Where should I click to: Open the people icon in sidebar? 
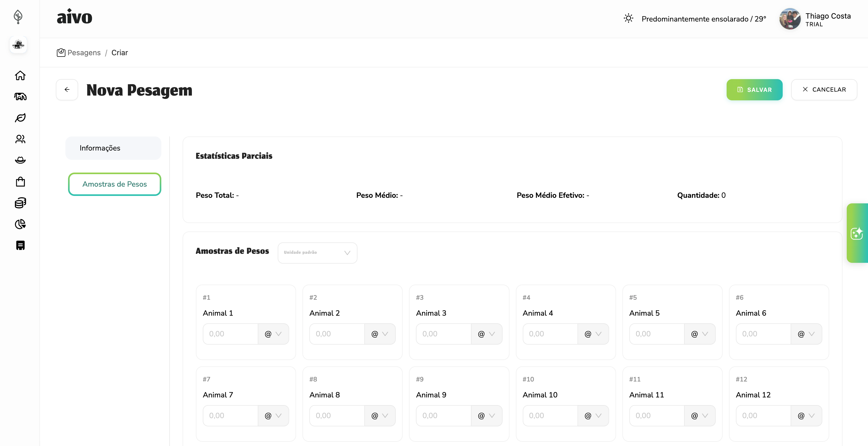(x=20, y=139)
